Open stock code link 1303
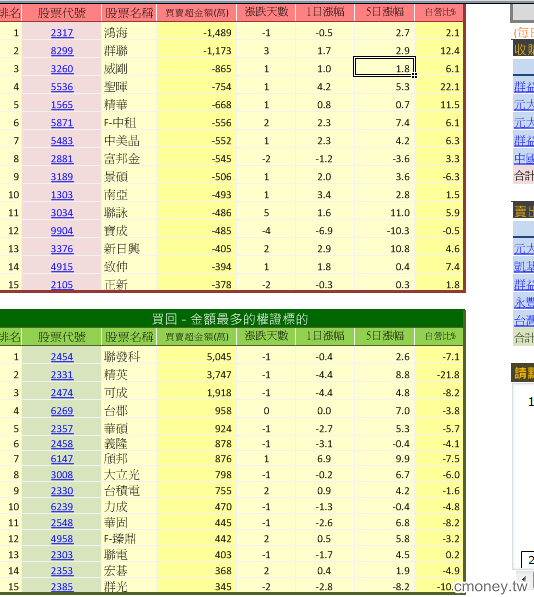Screen dimensions: 534x597 click(x=62, y=195)
